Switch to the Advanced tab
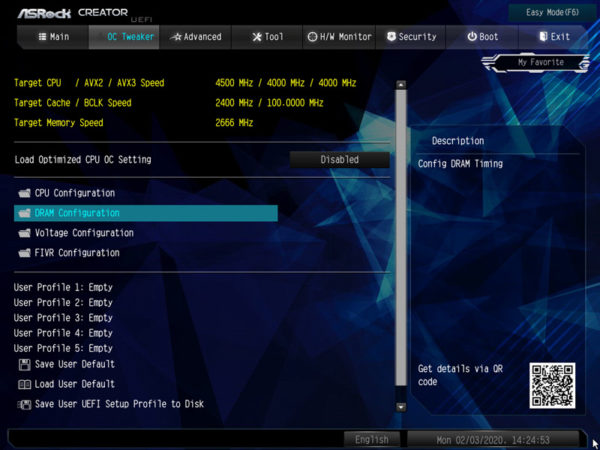The height and width of the screenshot is (450, 600). coord(195,37)
